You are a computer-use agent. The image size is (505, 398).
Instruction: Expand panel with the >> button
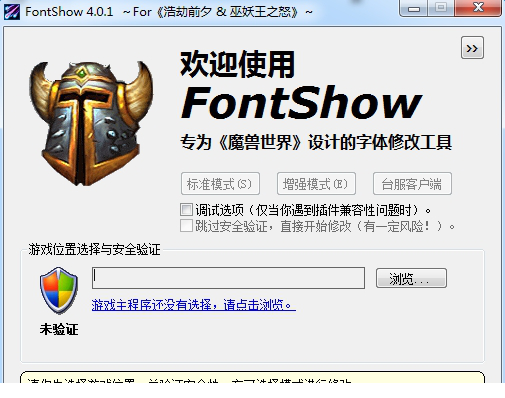472,48
